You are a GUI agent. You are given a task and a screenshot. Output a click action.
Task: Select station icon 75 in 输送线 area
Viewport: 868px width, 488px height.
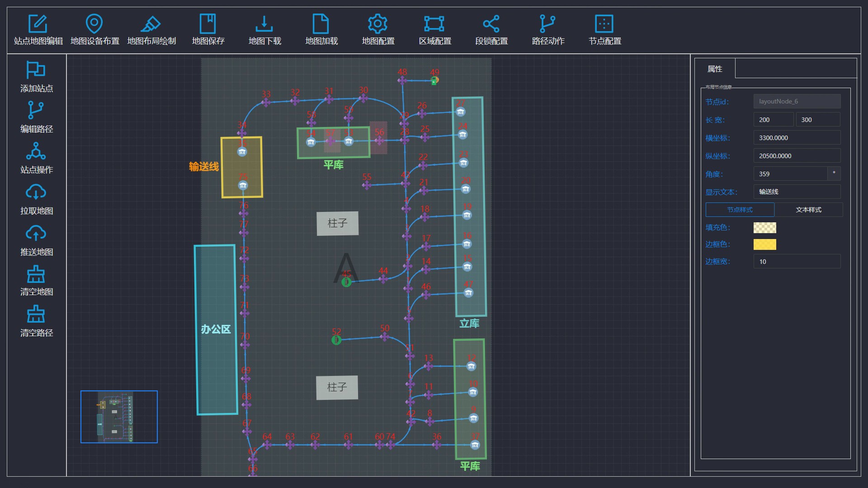click(243, 185)
